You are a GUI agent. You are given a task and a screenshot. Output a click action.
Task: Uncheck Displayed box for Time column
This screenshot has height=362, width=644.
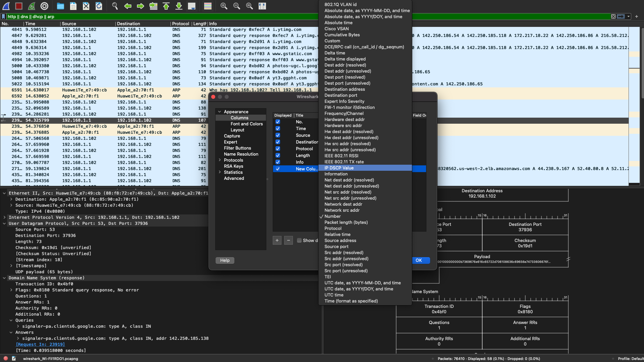pyautogui.click(x=278, y=128)
